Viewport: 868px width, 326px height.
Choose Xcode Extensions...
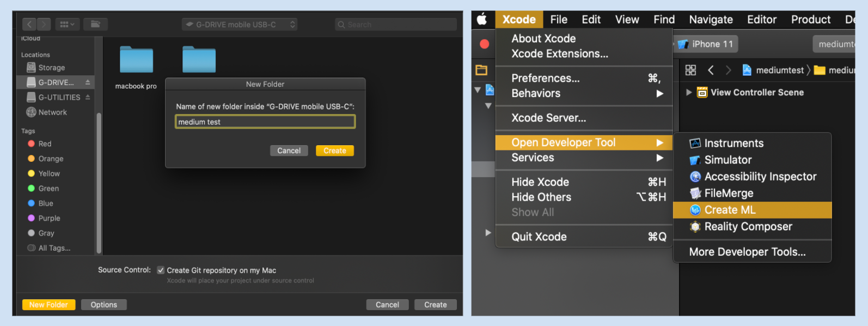[x=584, y=54]
